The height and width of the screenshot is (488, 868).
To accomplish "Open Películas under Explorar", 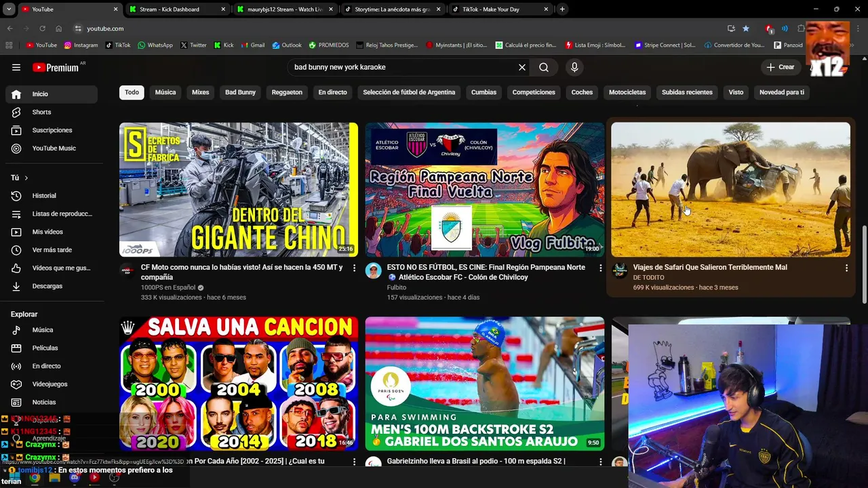I will pos(52,348).
